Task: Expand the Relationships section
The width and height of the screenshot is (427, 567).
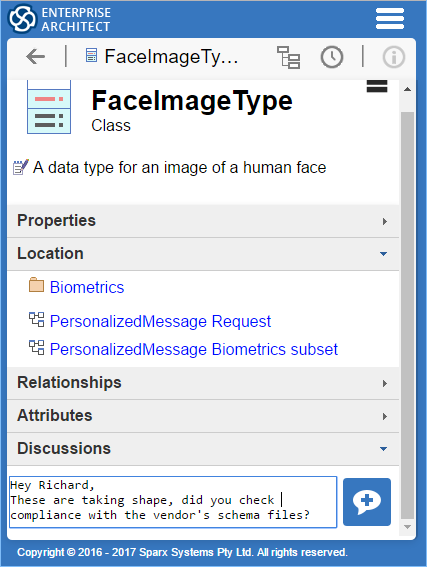Action: pos(203,383)
